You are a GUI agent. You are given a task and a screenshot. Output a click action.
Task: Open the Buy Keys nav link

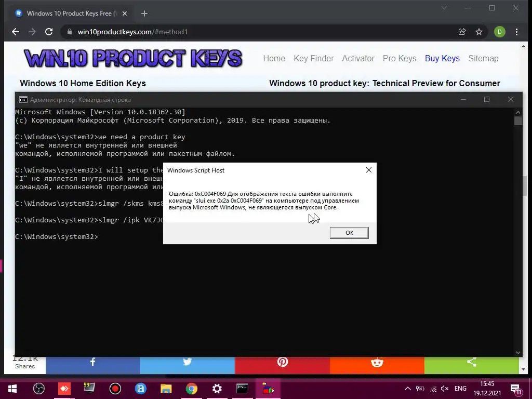coord(443,58)
